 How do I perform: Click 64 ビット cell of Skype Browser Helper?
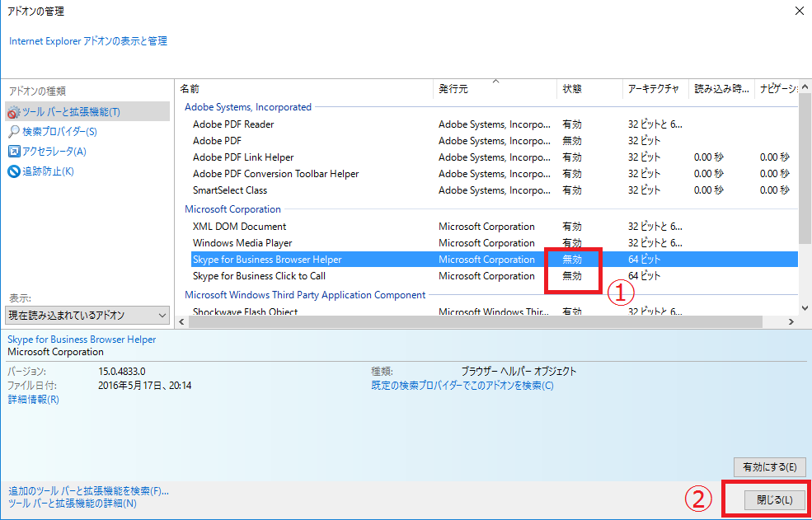pos(644,260)
